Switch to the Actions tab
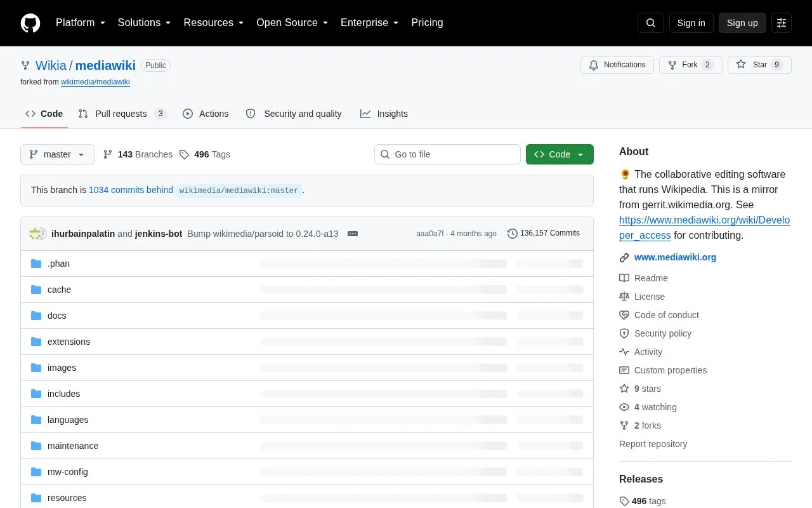The height and width of the screenshot is (508, 812). [x=206, y=114]
